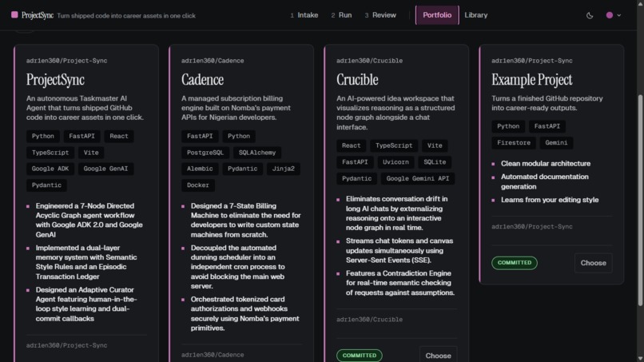Viewport: 644px width, 362px height.
Task: Click adr1en360/Crucible repo path at card top
Action: 370,61
